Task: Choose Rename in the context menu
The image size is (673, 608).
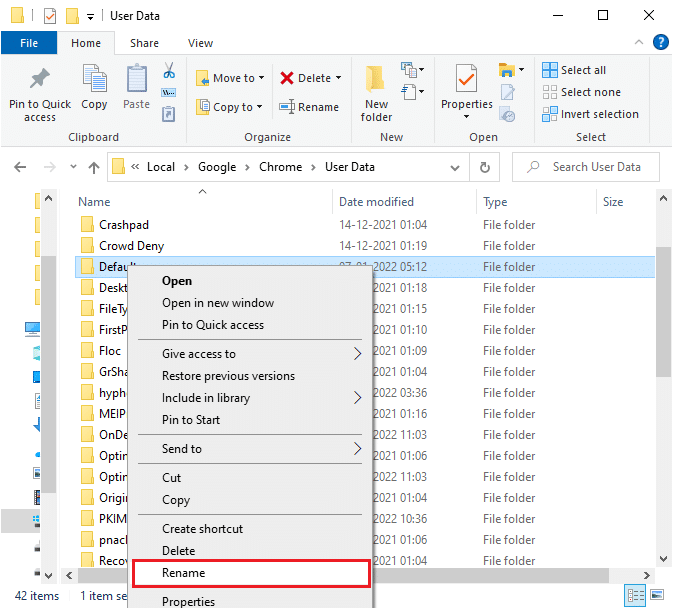Action: pos(251,573)
